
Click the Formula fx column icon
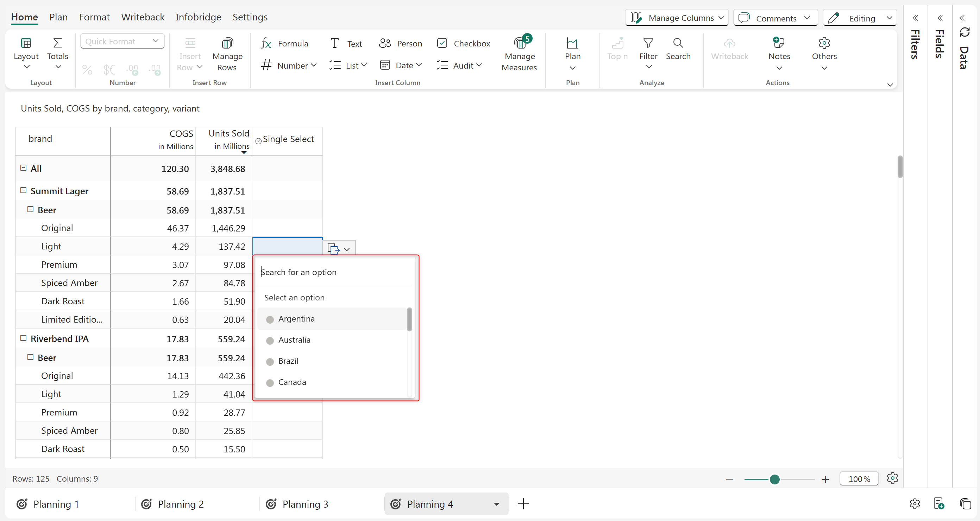[x=266, y=43]
